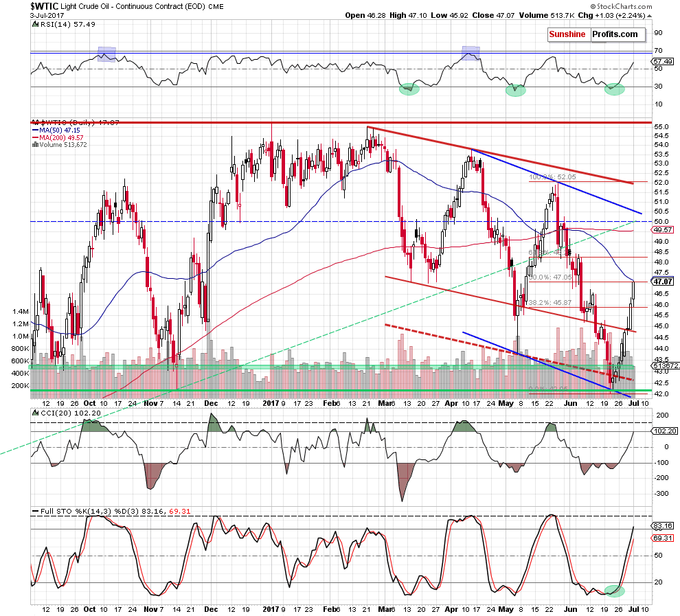Click the Jul month label under price chart
680x616 pixels.
(633, 403)
